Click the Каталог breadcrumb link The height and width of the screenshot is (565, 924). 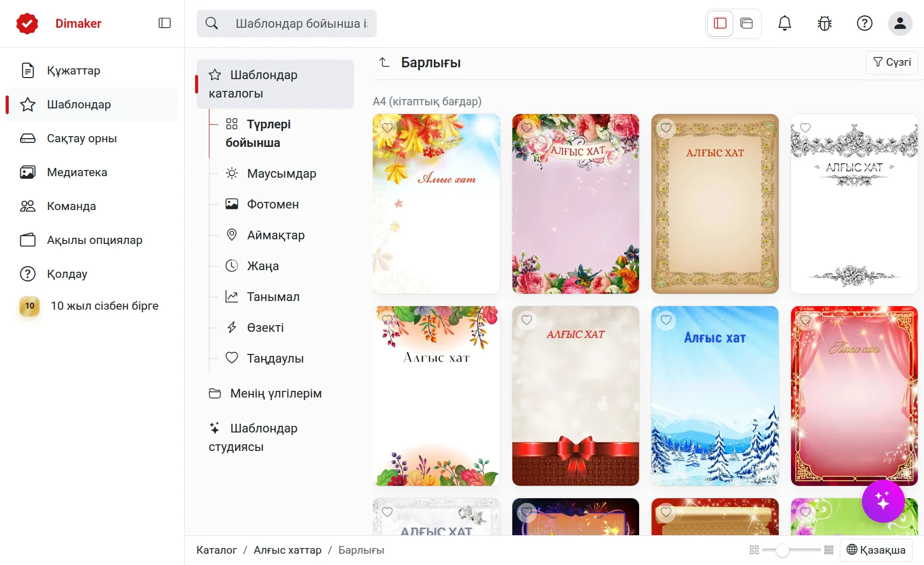[x=217, y=550]
